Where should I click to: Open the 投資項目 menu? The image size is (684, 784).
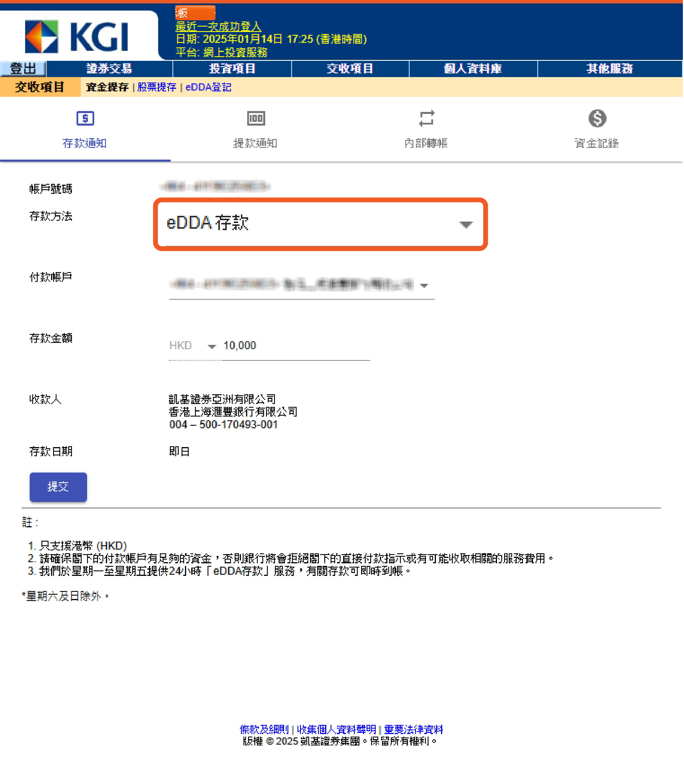[232, 69]
